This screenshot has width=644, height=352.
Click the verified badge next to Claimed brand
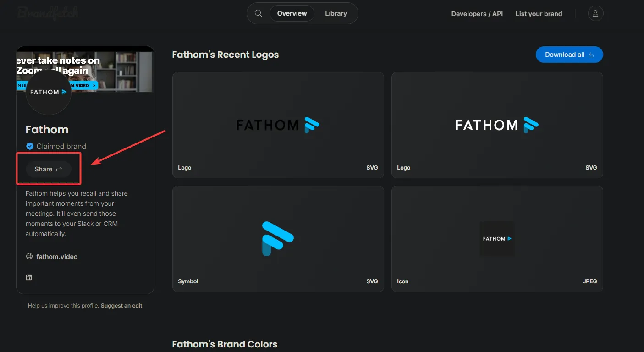[30, 146]
